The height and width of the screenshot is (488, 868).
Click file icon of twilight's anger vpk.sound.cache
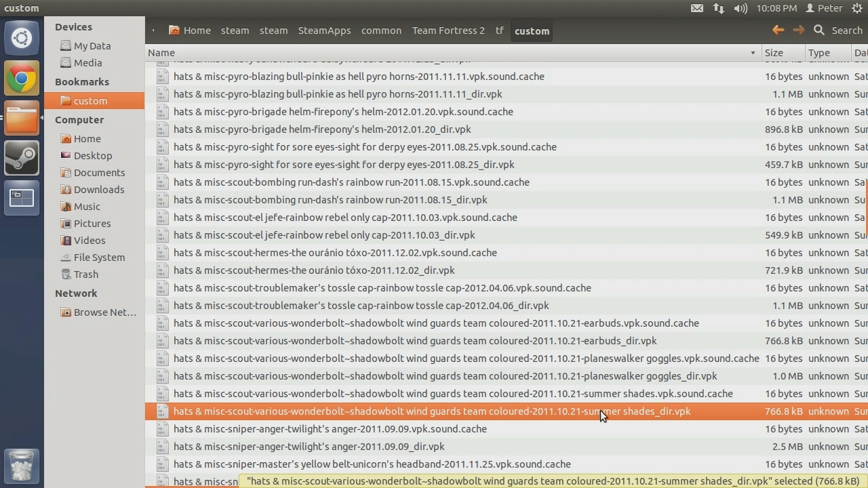click(162, 429)
